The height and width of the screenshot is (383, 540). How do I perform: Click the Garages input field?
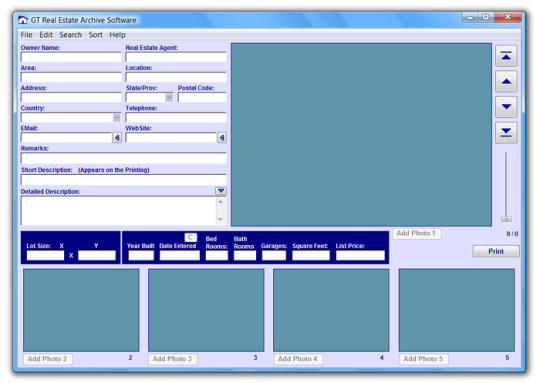274,256
